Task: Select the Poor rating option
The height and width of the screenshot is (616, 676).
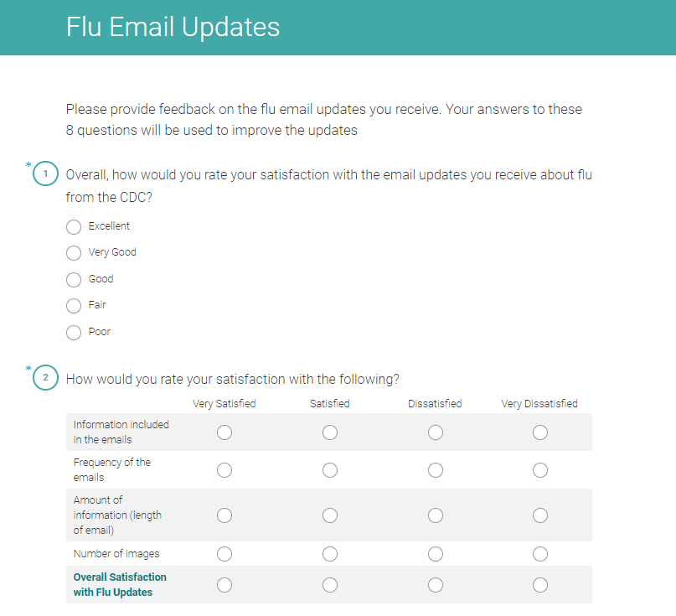Action: coord(74,332)
